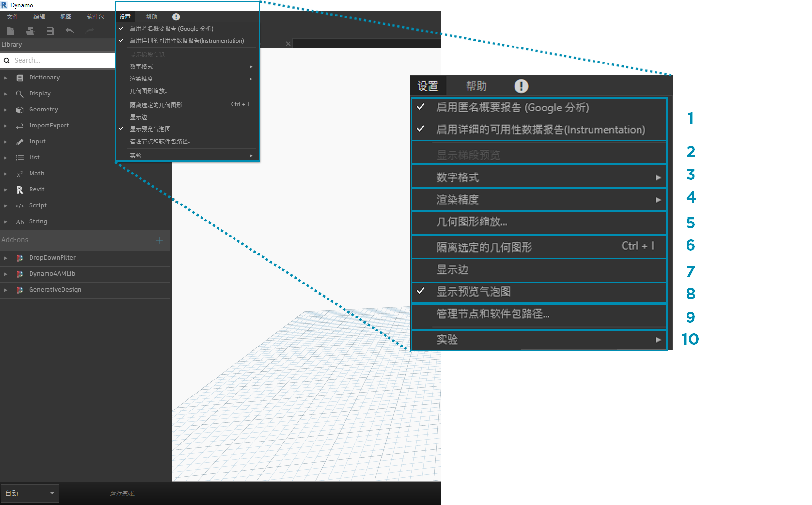
Task: Click the plus icon beside Add-ons
Action: coord(159,240)
